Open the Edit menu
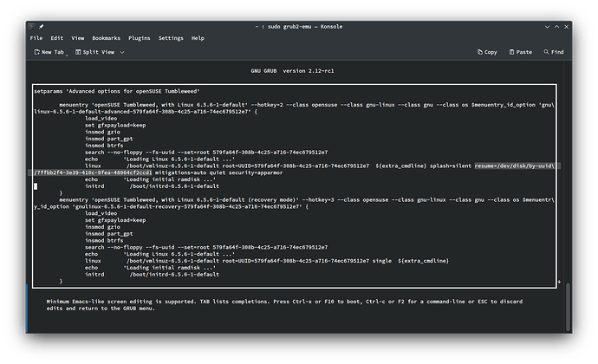Screen dimensions: 598x364 click(57, 38)
